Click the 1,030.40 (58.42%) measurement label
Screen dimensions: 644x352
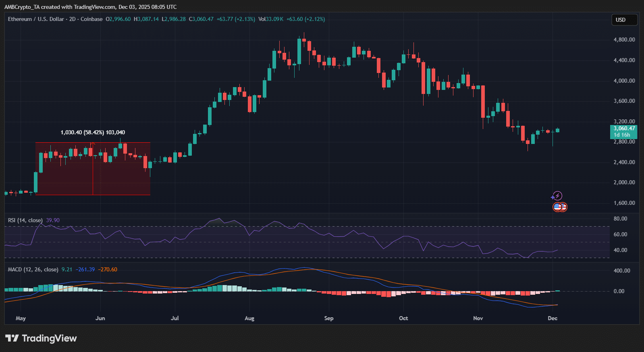pos(93,132)
